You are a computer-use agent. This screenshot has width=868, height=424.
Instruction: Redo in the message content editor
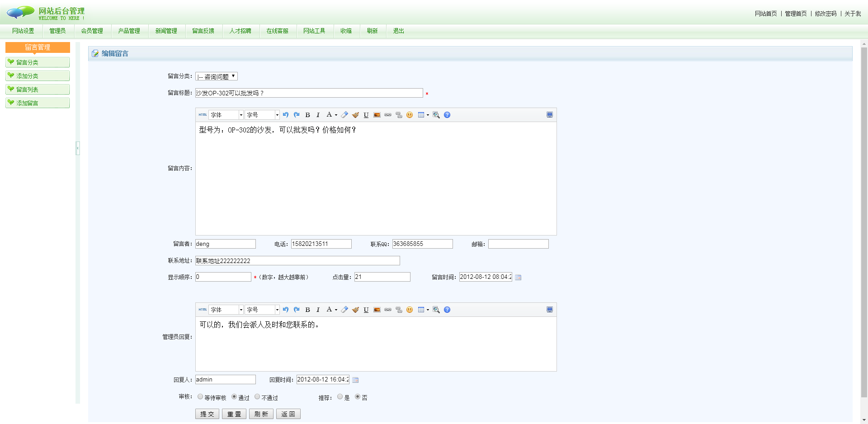click(297, 115)
